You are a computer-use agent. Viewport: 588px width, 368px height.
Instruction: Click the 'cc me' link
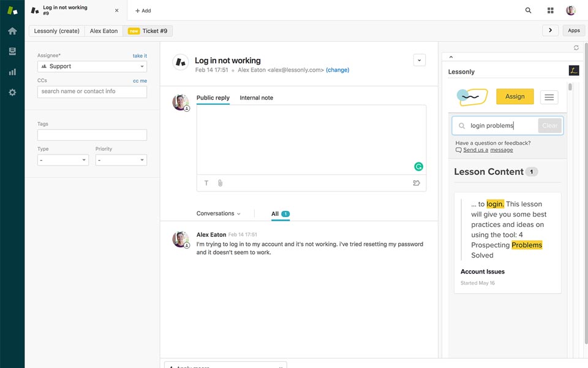click(140, 81)
